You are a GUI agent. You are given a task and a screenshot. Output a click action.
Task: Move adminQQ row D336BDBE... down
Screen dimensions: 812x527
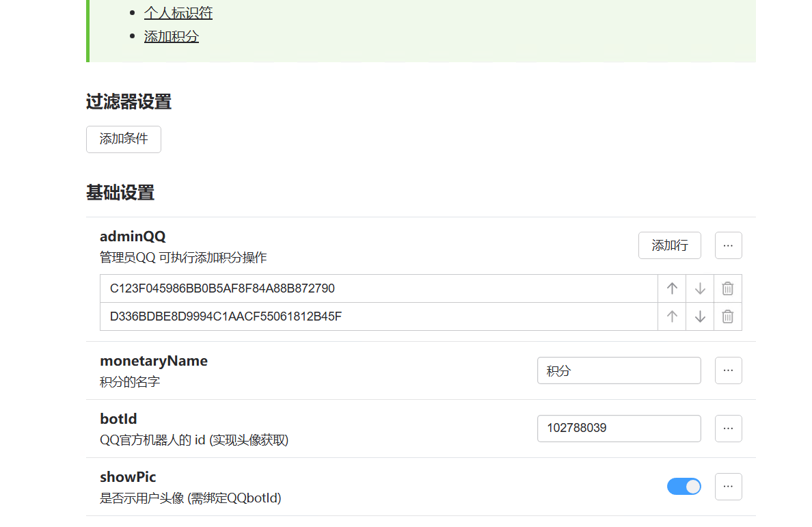pyautogui.click(x=700, y=316)
